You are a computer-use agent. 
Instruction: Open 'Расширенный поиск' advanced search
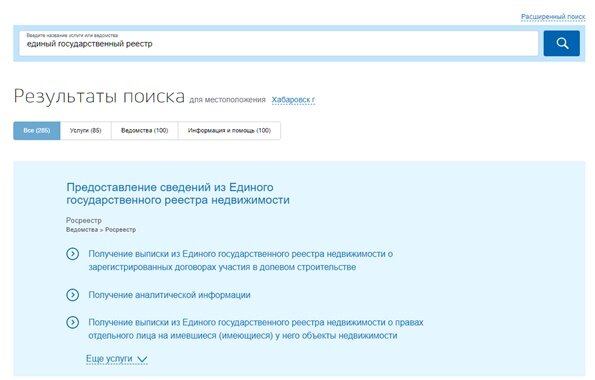(553, 17)
